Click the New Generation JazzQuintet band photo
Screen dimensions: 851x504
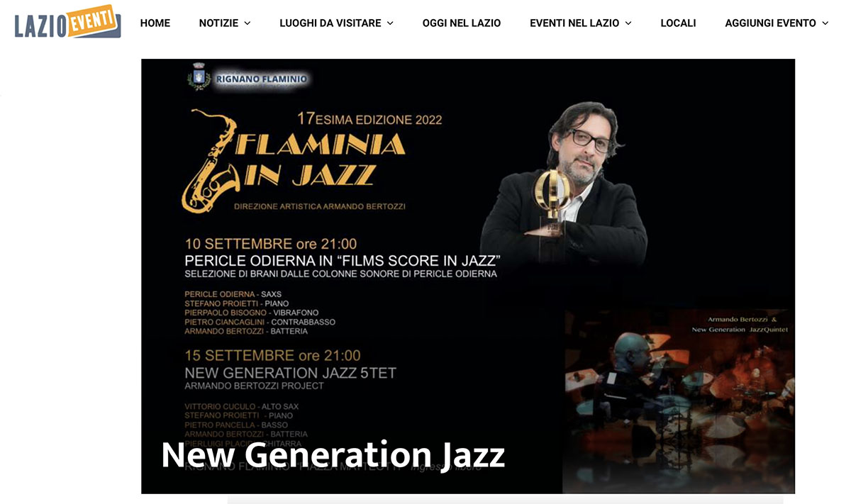coord(679,401)
